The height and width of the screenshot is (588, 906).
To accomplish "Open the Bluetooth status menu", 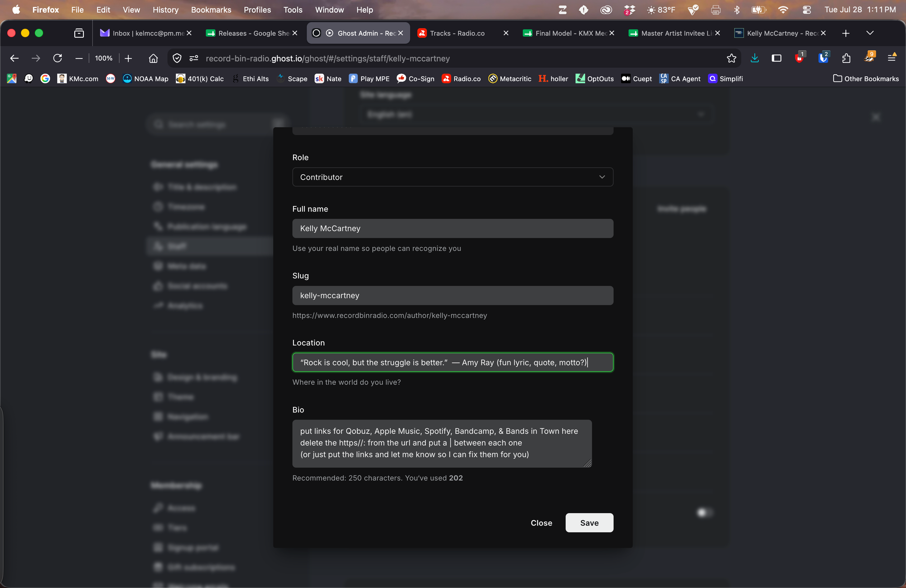I will coord(737,10).
